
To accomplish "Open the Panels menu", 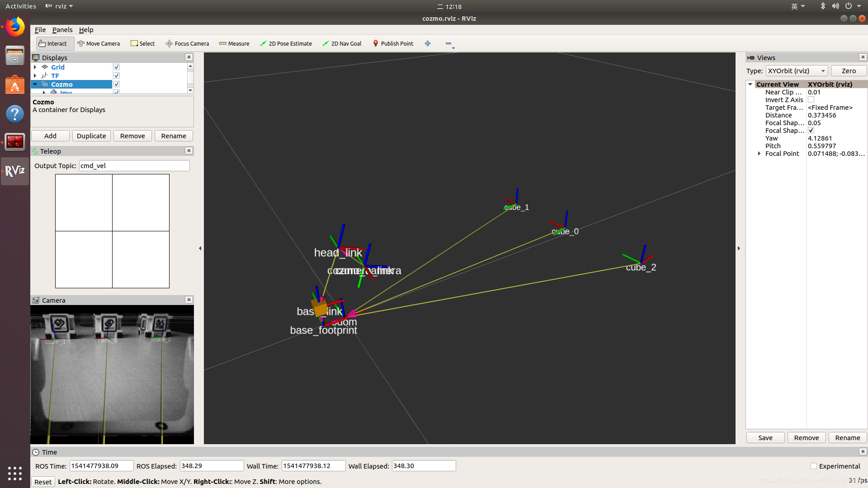I will pos(62,30).
